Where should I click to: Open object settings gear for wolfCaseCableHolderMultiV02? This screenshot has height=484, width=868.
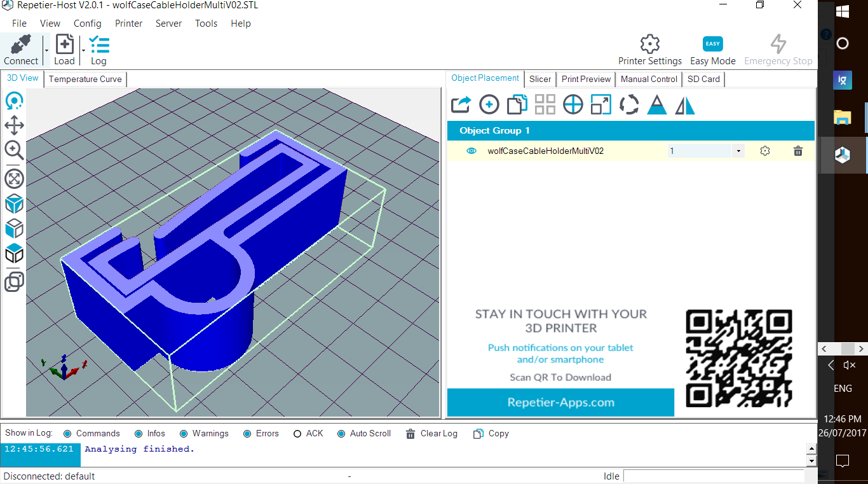tap(765, 151)
